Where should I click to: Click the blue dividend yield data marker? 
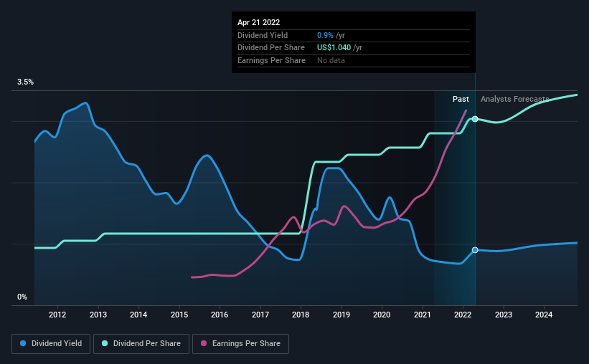click(475, 250)
